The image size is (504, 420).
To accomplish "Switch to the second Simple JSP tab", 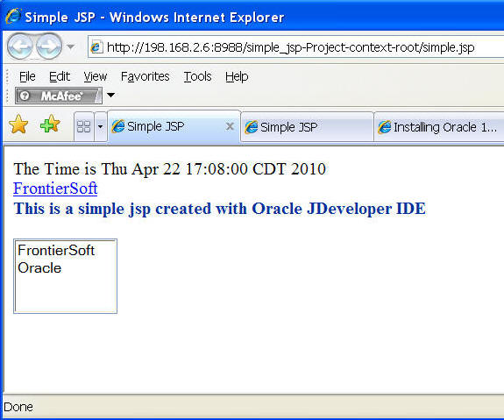I will click(307, 127).
